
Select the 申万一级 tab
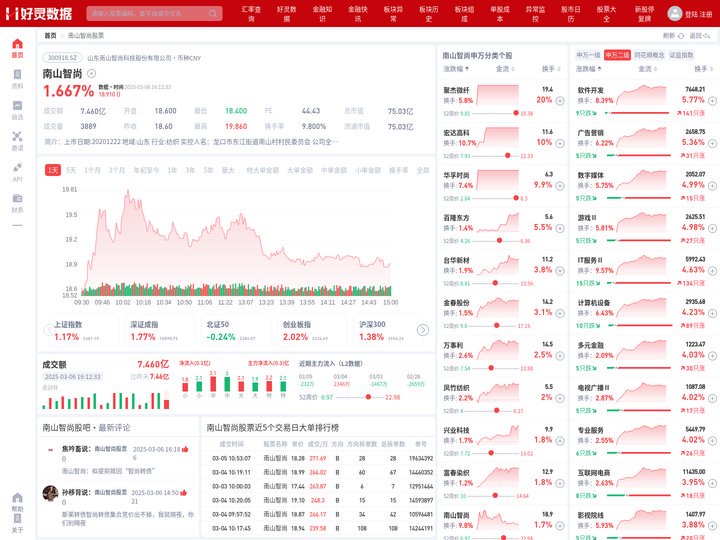click(588, 55)
